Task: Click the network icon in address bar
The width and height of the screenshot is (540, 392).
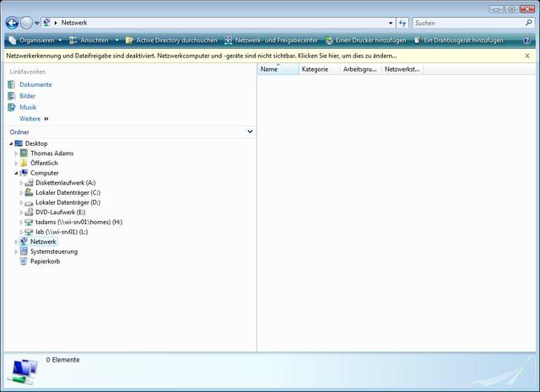Action: click(x=46, y=23)
